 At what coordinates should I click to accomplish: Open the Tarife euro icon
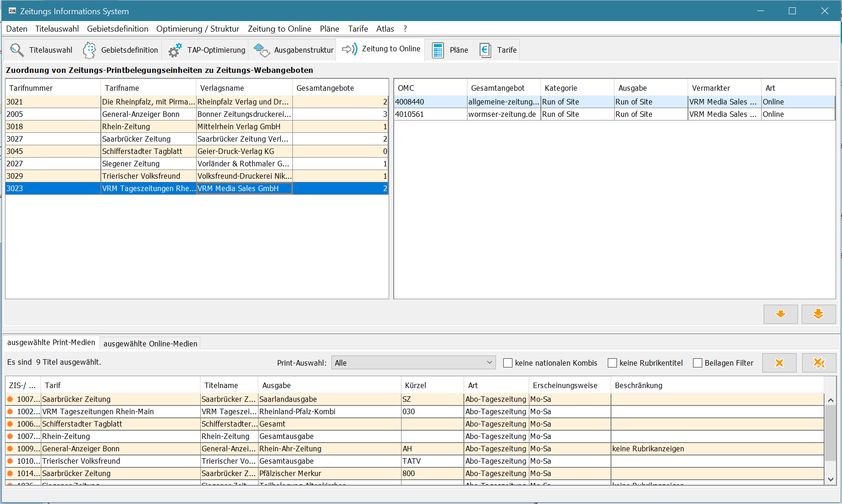(485, 50)
